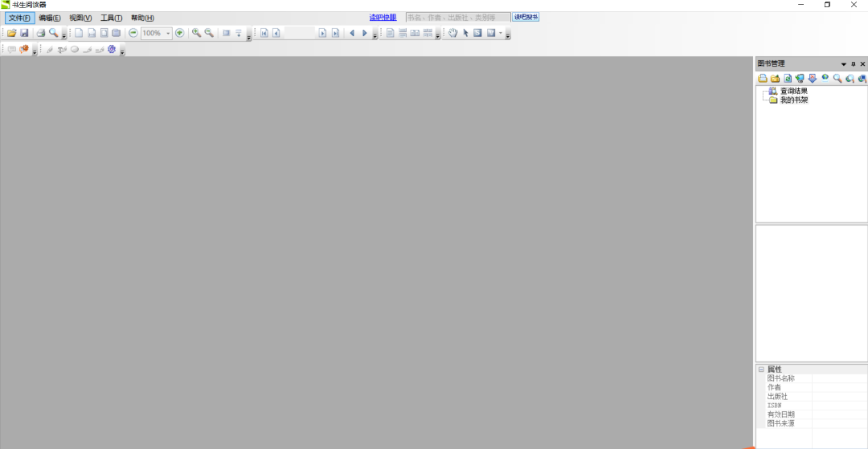Viewport: 868px width, 449px height.
Task: Click the document refresh icon in 图书管理
Action: coord(787,79)
